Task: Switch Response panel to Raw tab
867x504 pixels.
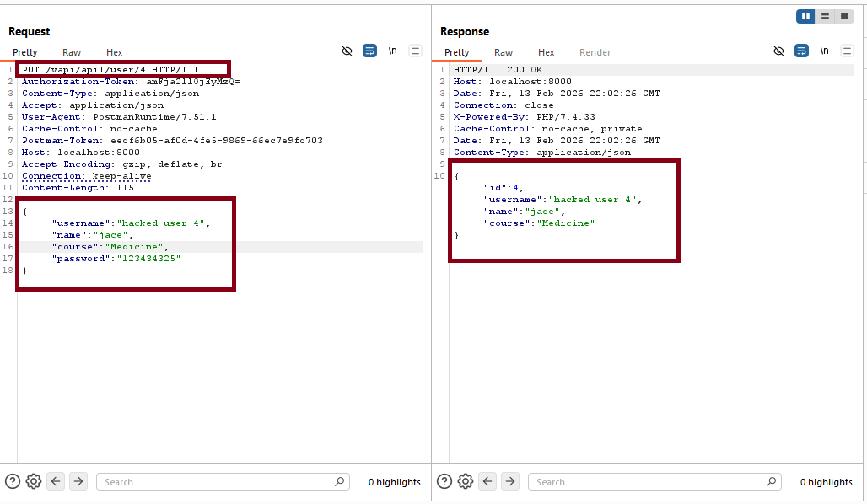Action: (504, 52)
